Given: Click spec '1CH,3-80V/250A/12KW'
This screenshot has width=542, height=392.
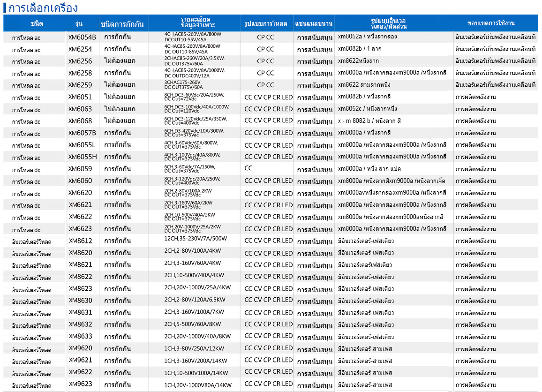Looking at the screenshot, I should [x=194, y=348].
